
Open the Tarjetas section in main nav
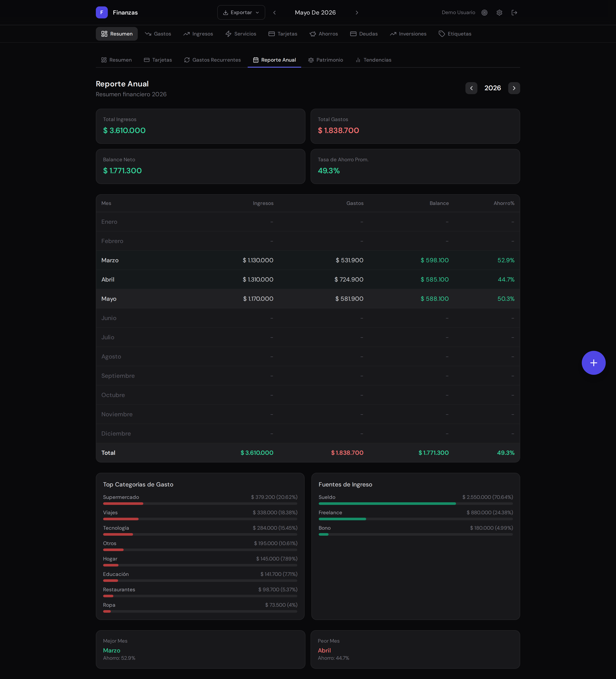283,34
